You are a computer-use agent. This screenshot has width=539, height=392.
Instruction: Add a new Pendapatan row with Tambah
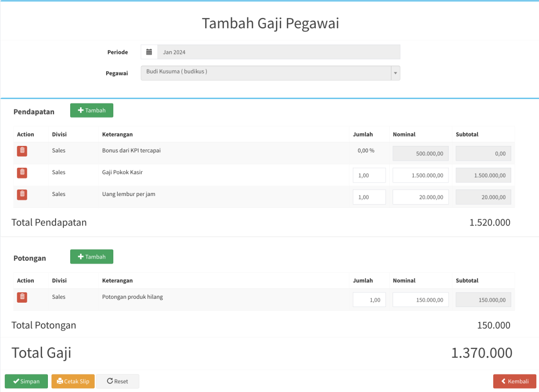pyautogui.click(x=91, y=111)
